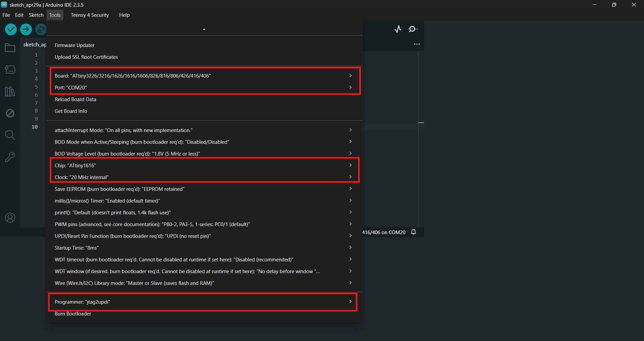Expand Clock 20 MHz internal submenu
The height and width of the screenshot is (341, 644).
(204, 177)
